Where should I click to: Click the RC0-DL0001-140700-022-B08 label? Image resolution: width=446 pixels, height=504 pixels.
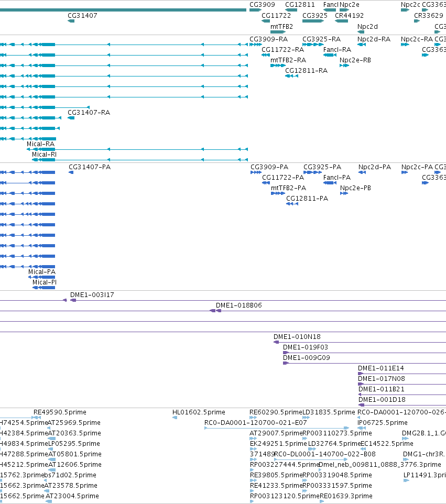tap(325, 454)
